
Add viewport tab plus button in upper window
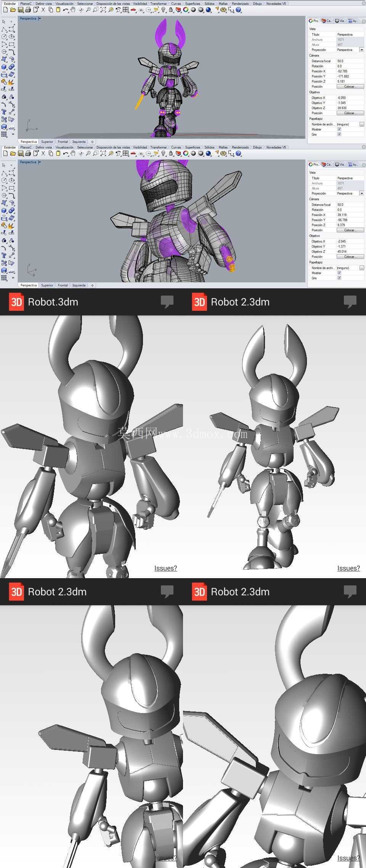(x=92, y=142)
